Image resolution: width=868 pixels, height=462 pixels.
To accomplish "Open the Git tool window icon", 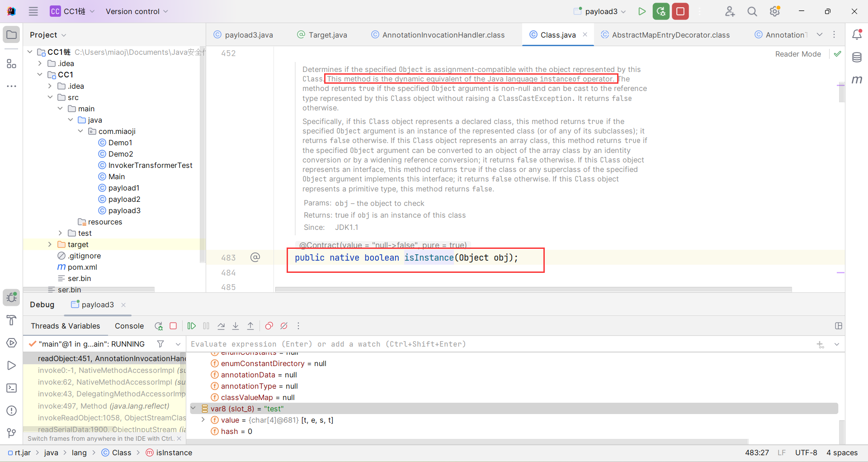I will tap(12, 433).
